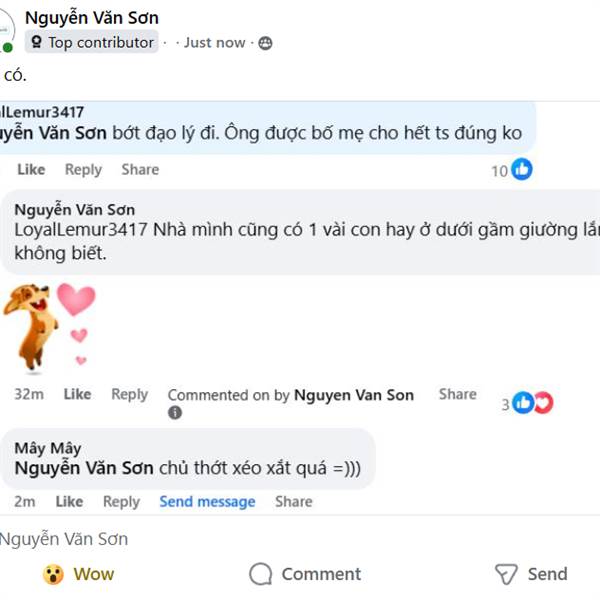600x600 pixels.
Task: Click the Send message link
Action: coord(207,502)
